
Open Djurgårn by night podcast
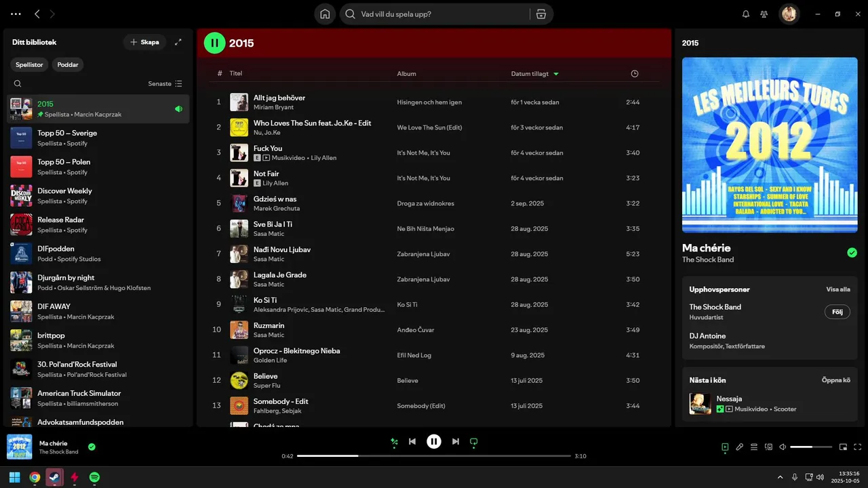(x=98, y=283)
